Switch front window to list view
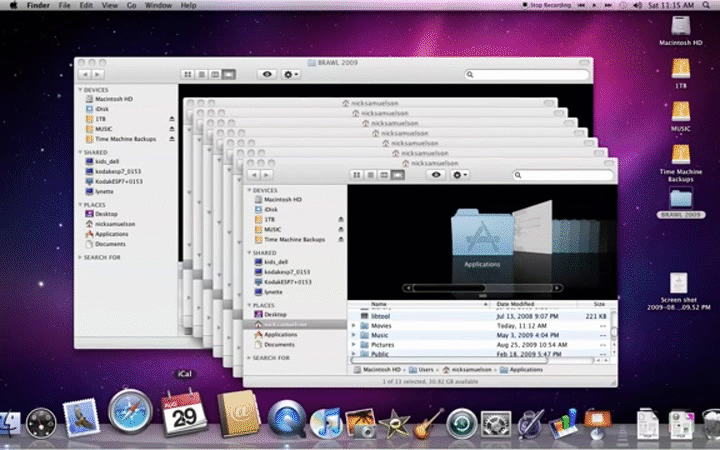 click(370, 174)
